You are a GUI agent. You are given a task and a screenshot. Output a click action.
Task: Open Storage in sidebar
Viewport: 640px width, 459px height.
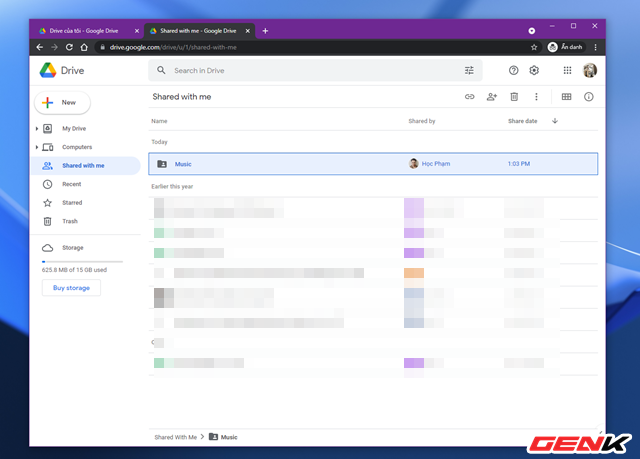(73, 248)
